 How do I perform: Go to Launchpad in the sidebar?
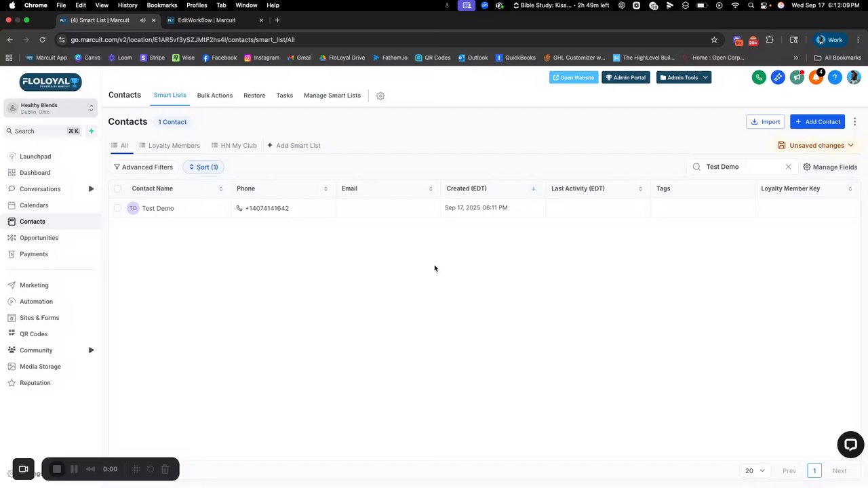35,157
